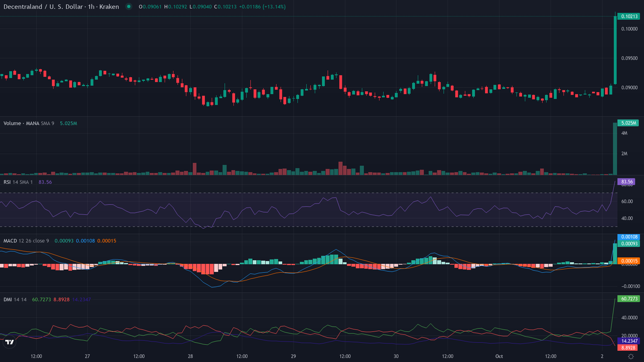
Task: Click the green market status dot
Action: pos(128,7)
